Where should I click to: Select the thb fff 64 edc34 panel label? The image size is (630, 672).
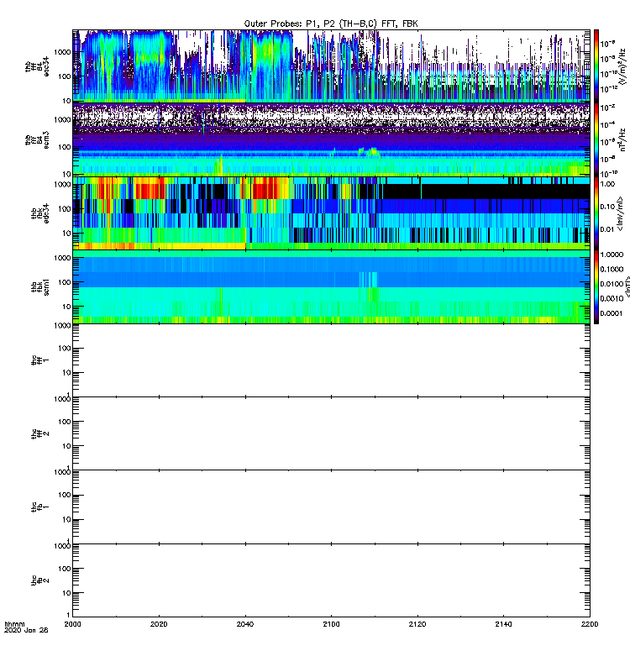[37, 67]
